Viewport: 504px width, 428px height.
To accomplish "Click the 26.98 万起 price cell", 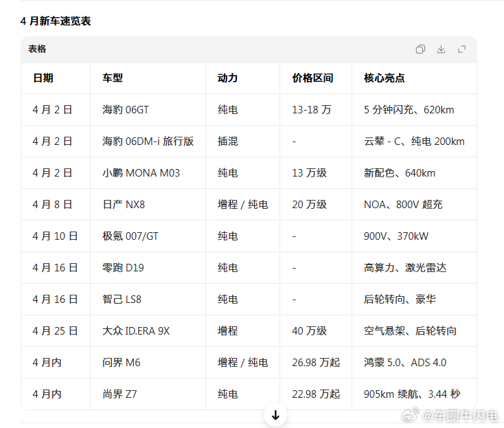I will 316,363.
